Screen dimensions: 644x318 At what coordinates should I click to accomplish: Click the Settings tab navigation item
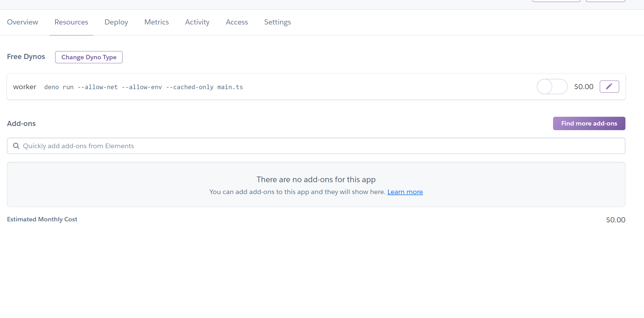[x=277, y=22]
